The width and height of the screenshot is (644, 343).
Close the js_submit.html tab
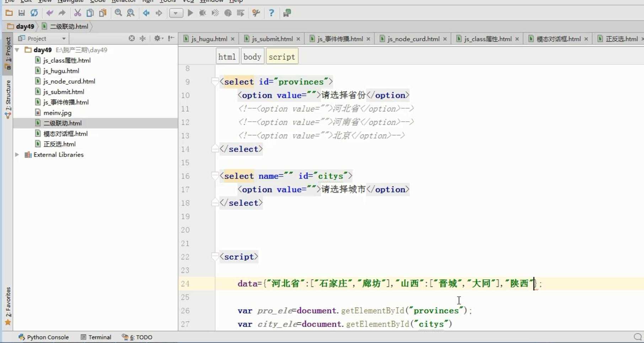298,39
